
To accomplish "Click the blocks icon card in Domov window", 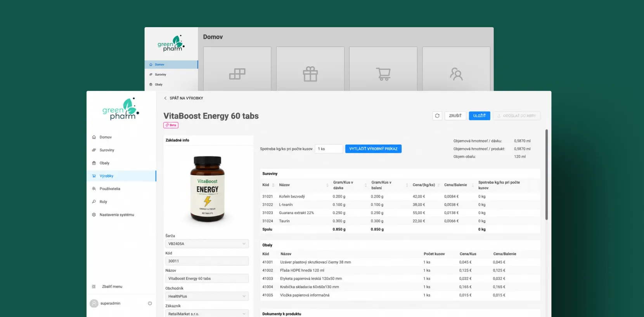I will click(237, 69).
